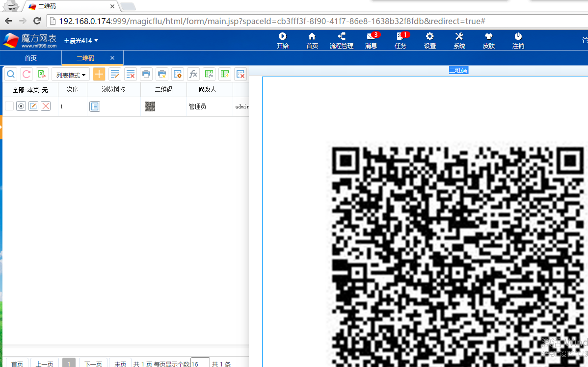Close the 二维码 browser tab
This screenshot has width=588, height=367.
click(112, 6)
